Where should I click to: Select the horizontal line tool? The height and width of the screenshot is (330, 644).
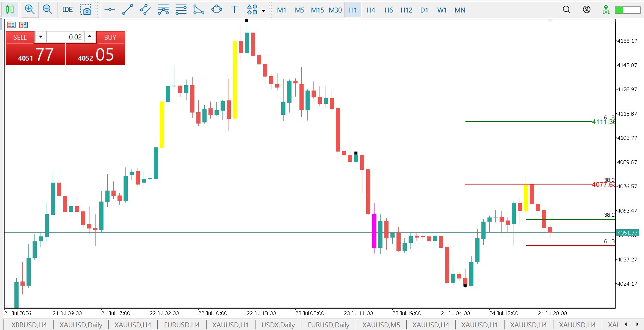(110, 10)
